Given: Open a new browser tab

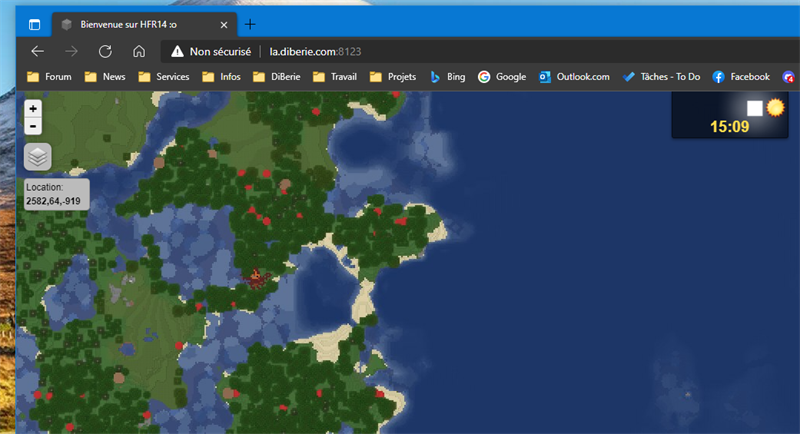Looking at the screenshot, I should (250, 24).
